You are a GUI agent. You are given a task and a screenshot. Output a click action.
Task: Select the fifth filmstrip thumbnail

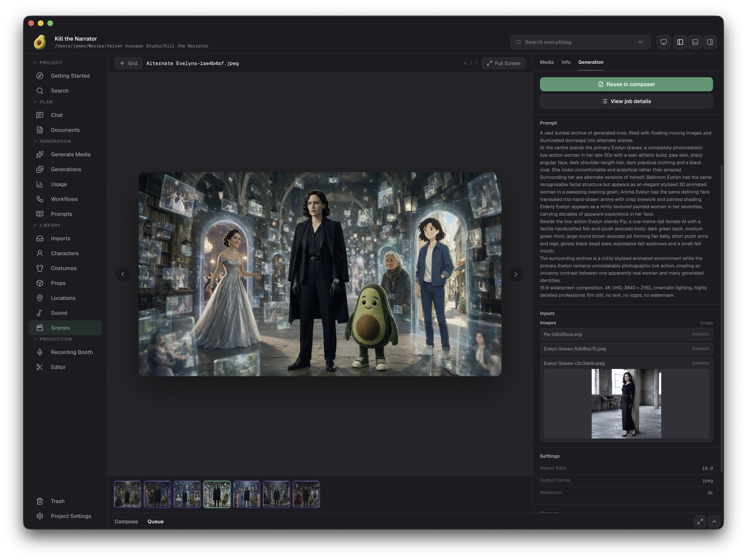click(247, 494)
